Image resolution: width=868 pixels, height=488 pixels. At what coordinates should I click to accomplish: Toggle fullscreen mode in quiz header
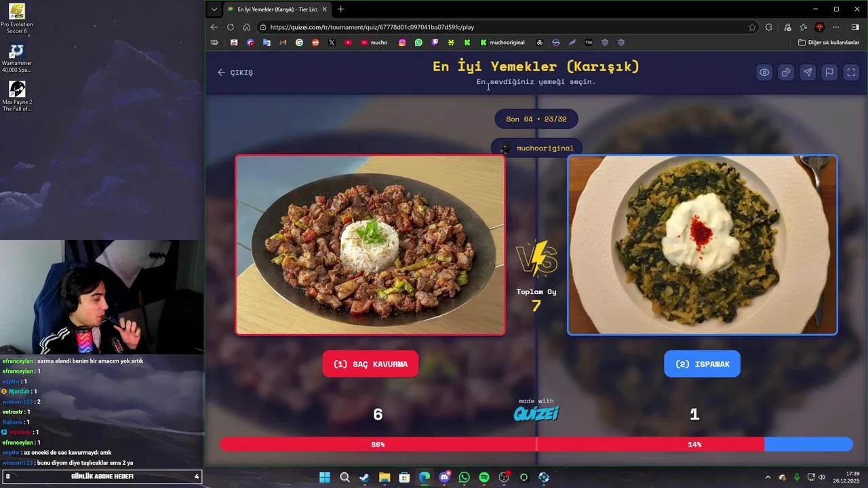pyautogui.click(x=851, y=73)
